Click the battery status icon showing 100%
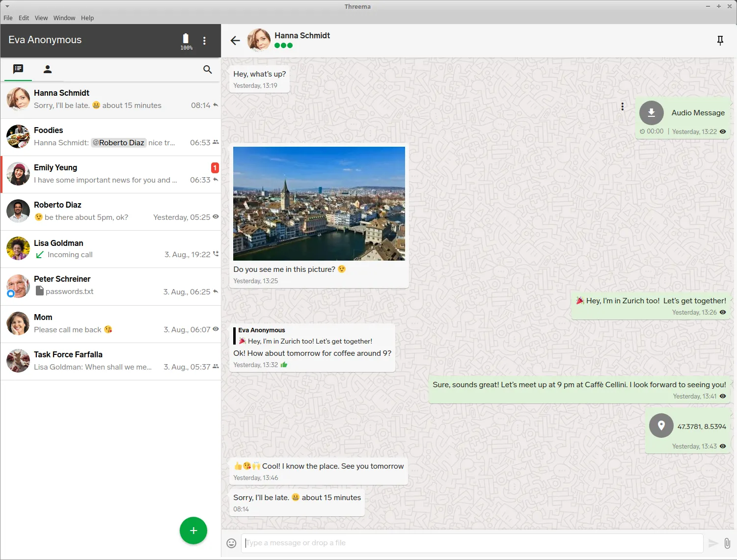 pos(186,41)
